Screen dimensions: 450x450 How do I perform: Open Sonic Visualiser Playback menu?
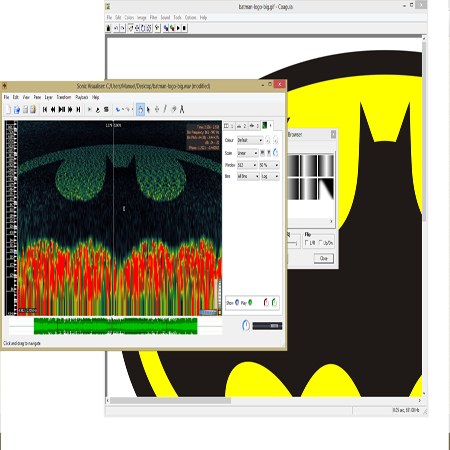point(82,97)
